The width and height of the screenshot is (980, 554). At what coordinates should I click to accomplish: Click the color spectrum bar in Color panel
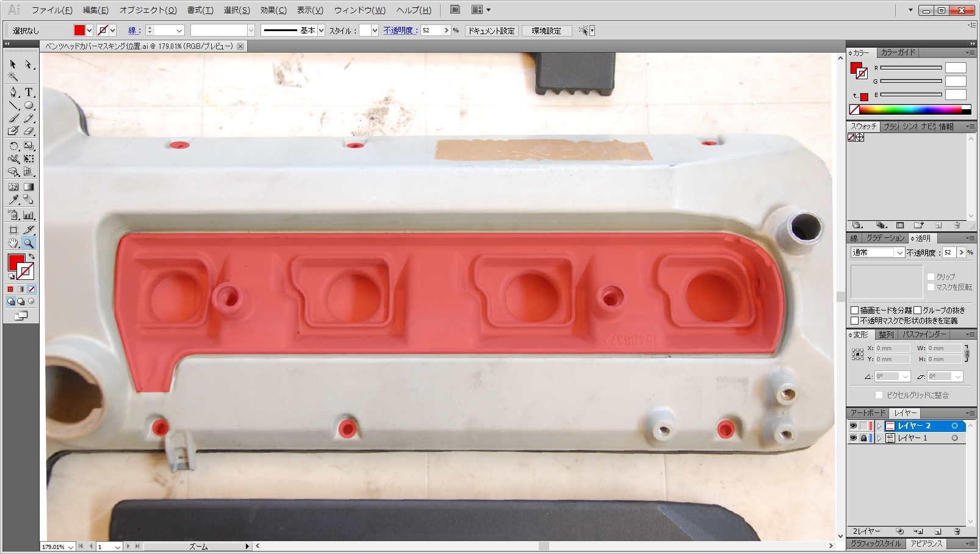tap(909, 110)
